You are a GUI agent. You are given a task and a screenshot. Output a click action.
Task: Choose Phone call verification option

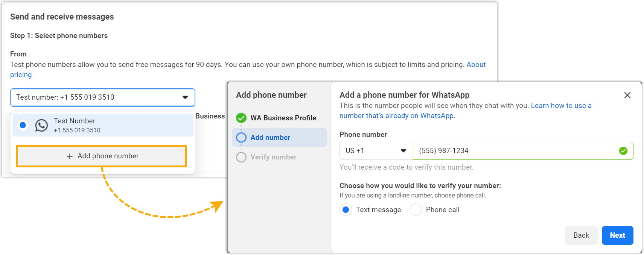(x=416, y=210)
